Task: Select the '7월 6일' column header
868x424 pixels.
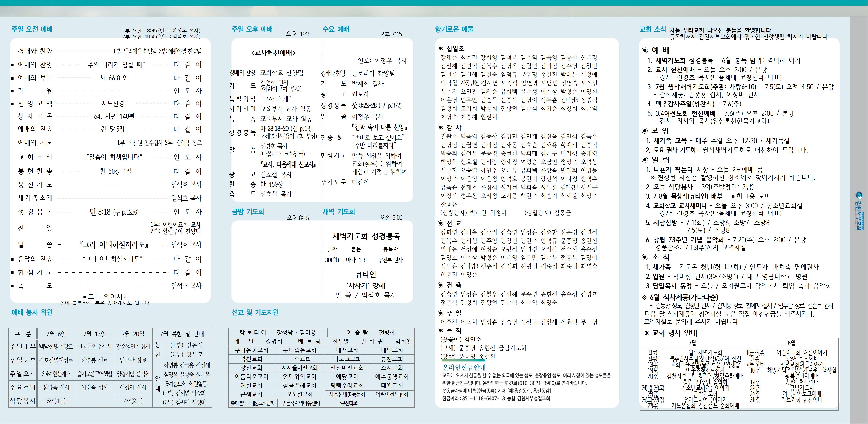Action: pyautogui.click(x=56, y=334)
